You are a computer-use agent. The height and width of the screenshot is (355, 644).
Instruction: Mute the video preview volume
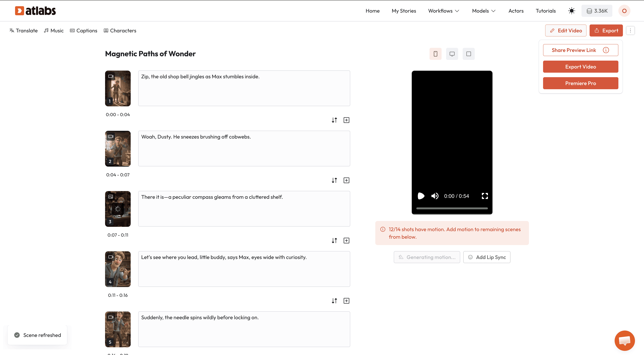point(435,196)
